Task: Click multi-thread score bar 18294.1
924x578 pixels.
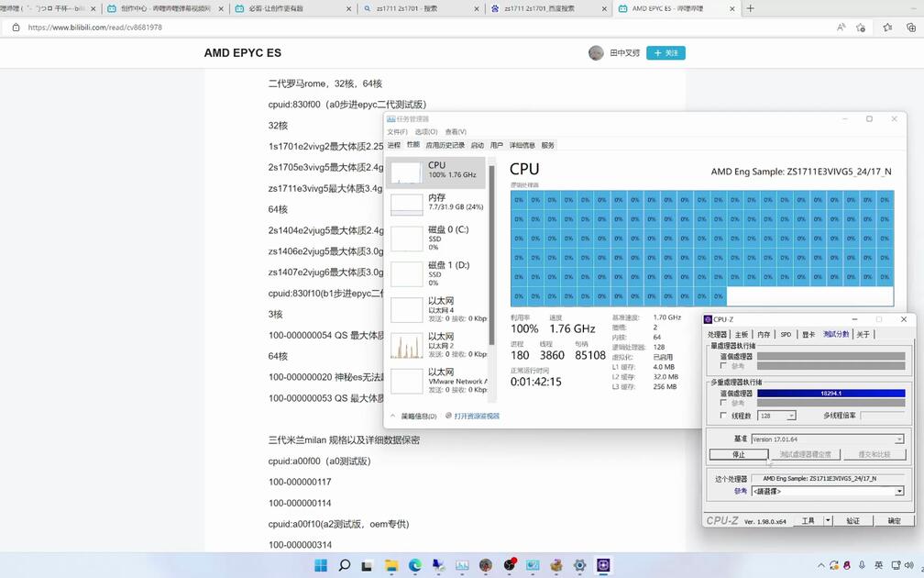Action: pos(830,394)
